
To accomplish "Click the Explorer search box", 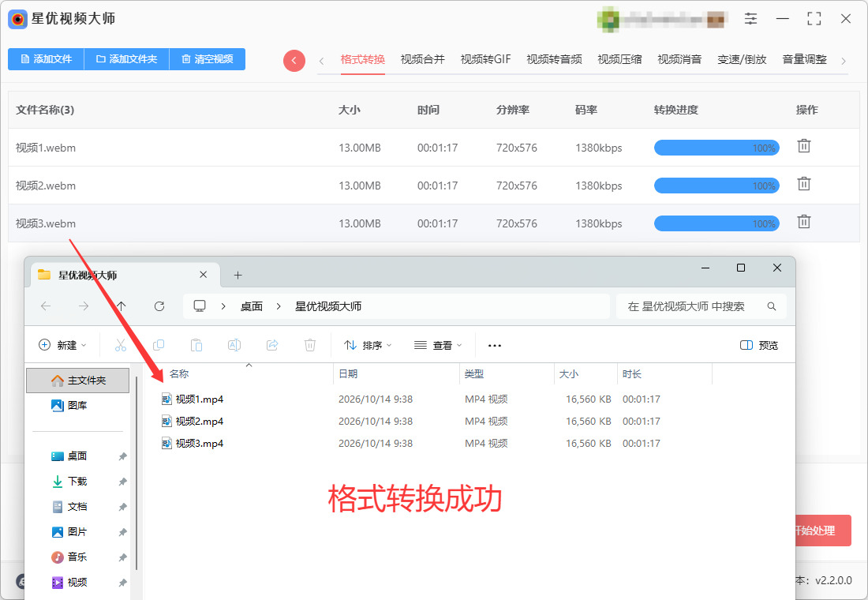I will pos(701,306).
